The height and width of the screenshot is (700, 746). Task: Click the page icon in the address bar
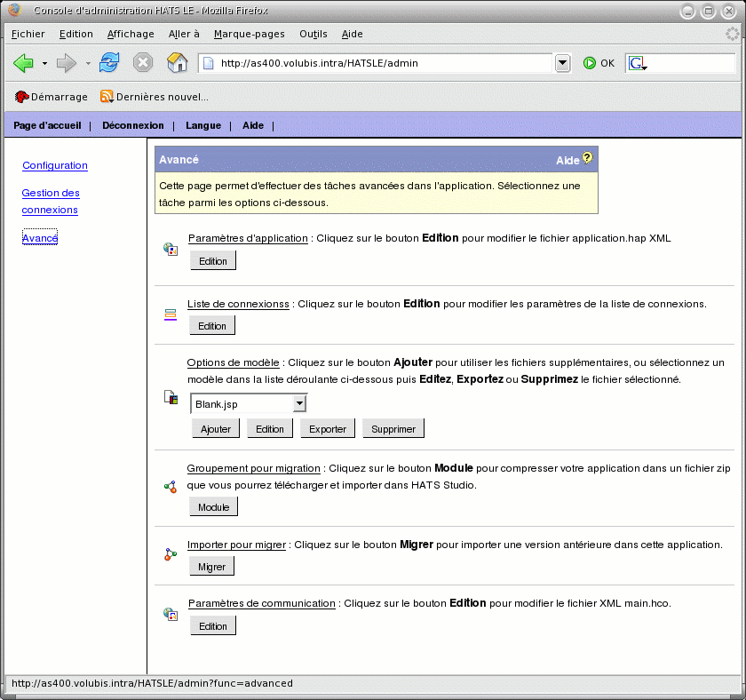coord(209,63)
